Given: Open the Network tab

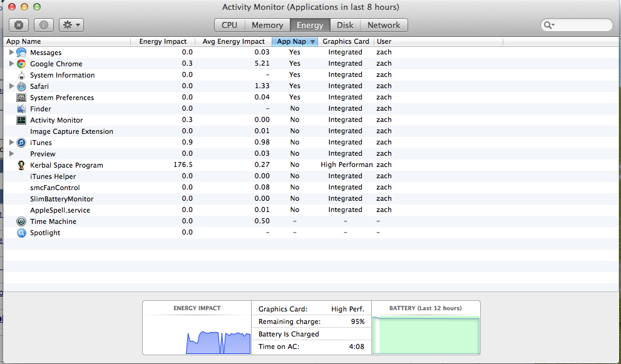Looking at the screenshot, I should (384, 25).
